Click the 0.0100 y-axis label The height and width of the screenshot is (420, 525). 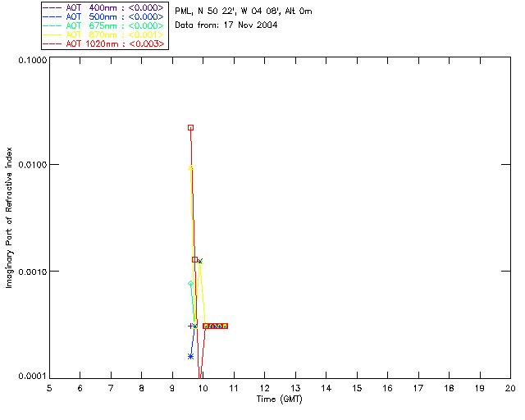tap(32, 165)
